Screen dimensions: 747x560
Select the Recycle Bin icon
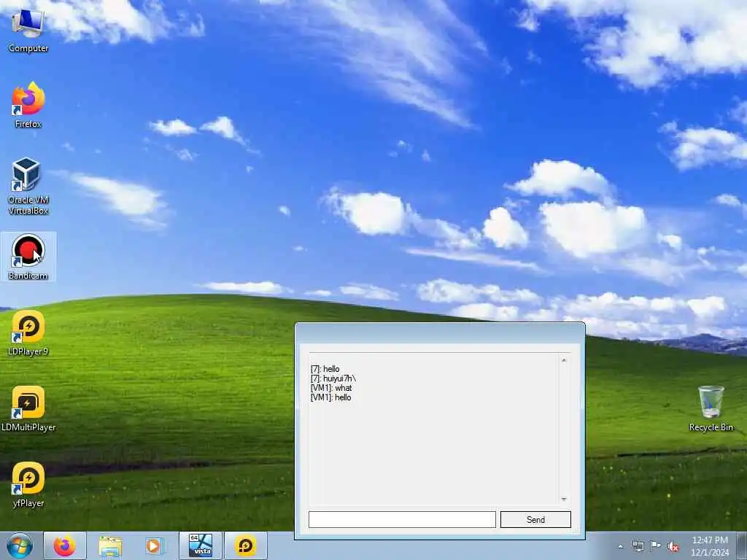[711, 408]
